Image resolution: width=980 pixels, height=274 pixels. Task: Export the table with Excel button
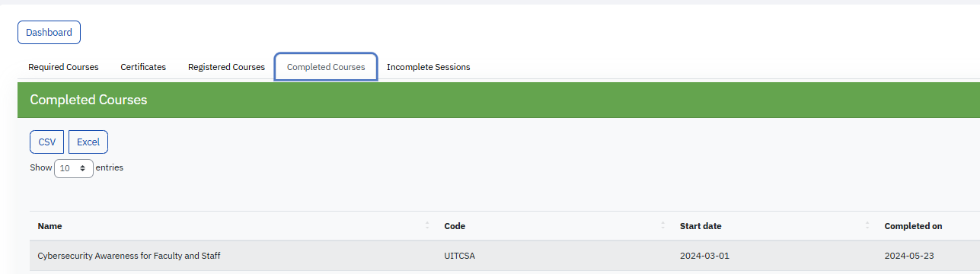click(88, 142)
